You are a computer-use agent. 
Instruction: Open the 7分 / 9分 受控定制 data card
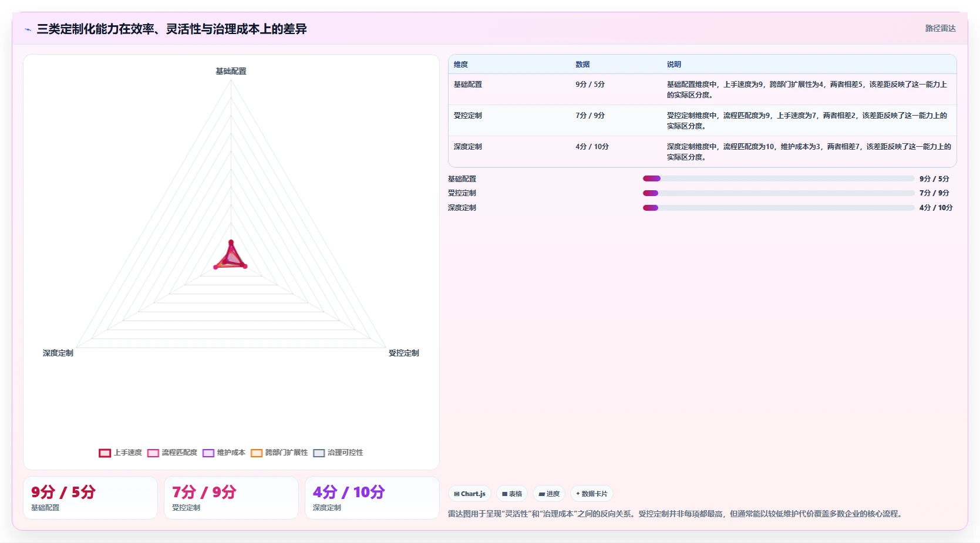(231, 498)
